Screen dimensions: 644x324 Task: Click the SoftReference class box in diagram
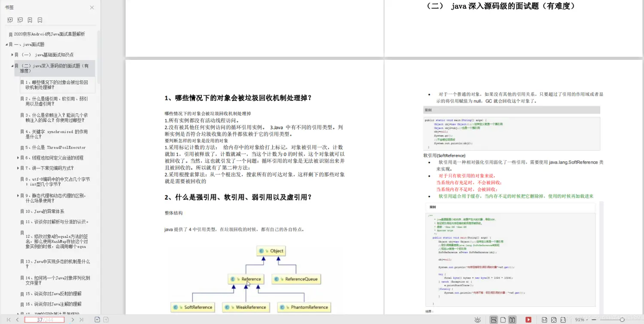click(x=193, y=307)
